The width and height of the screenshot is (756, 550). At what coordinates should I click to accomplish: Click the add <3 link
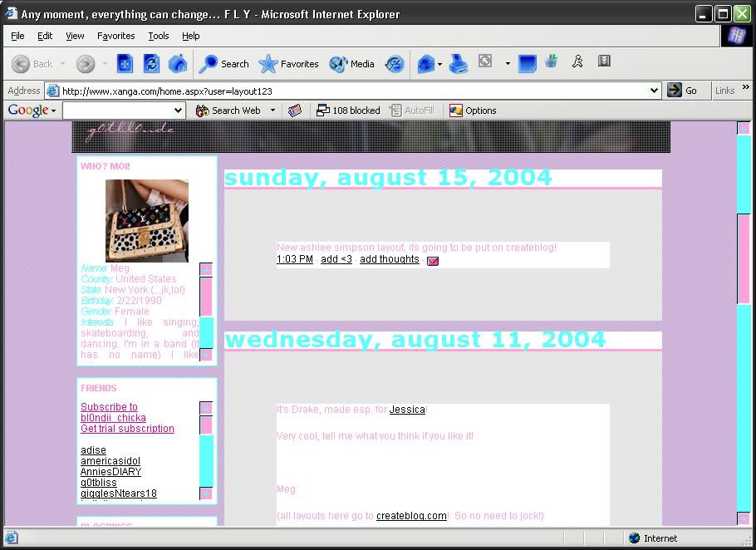336,259
